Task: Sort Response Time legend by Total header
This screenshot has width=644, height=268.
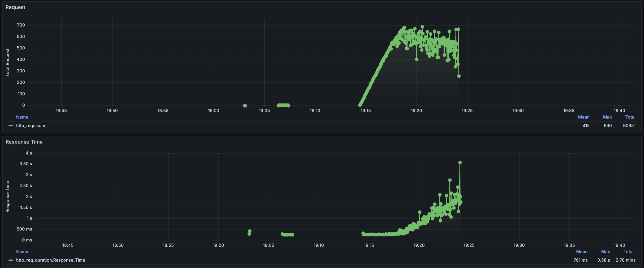Action: point(628,252)
